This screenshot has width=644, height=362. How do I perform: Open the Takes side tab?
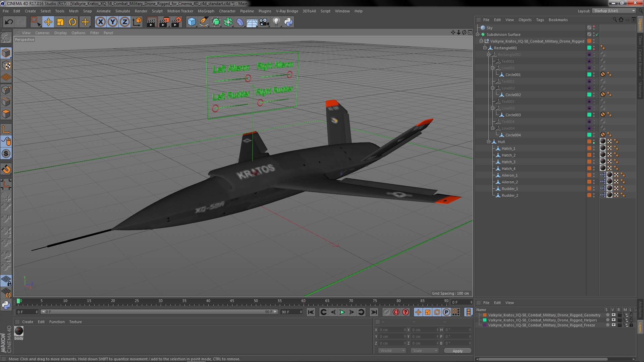[x=640, y=40]
